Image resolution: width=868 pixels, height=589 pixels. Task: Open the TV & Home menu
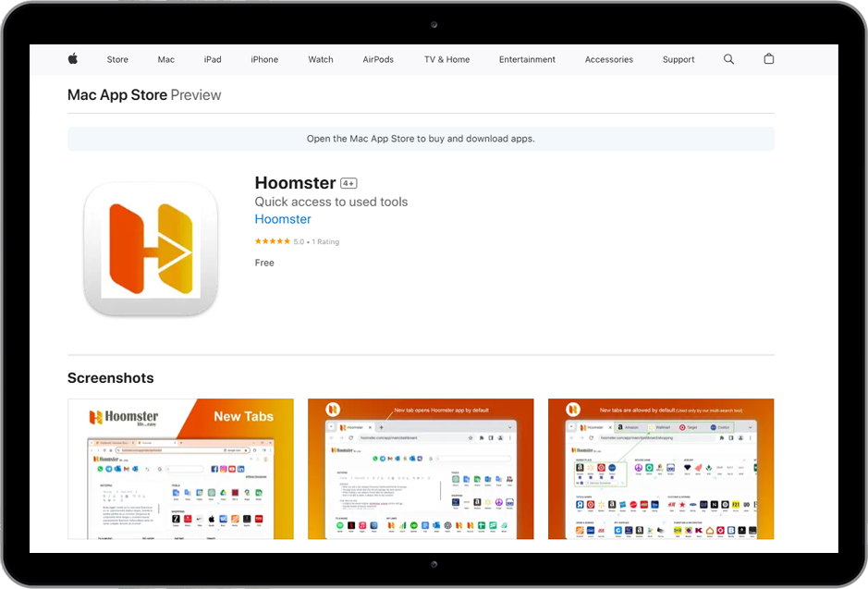click(x=446, y=59)
